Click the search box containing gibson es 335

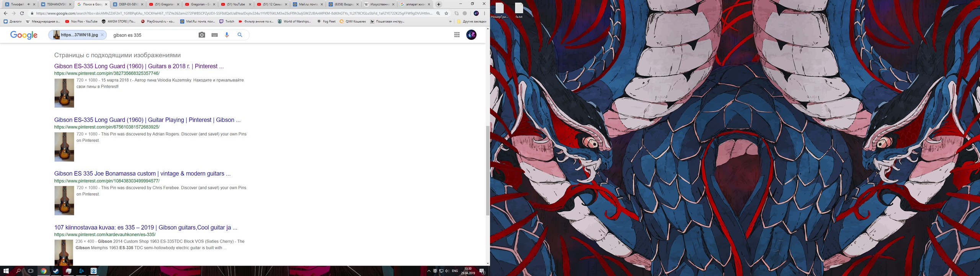(153, 35)
